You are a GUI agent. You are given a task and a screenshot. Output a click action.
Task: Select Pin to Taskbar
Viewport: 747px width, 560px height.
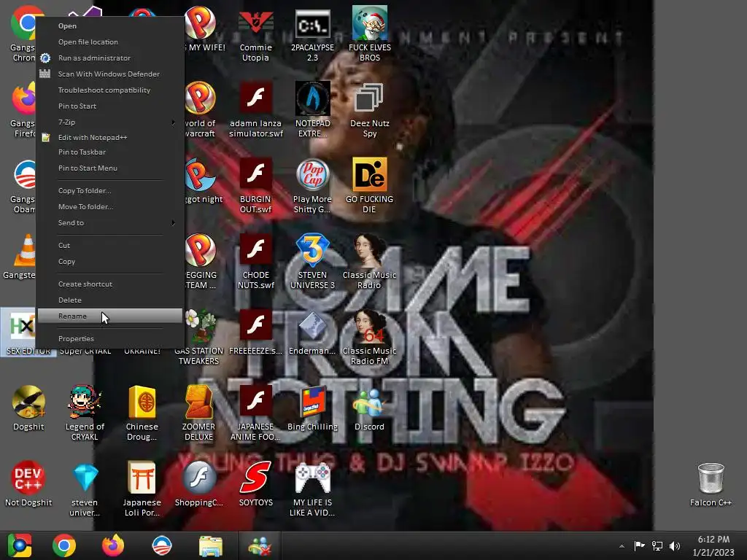pos(110,152)
